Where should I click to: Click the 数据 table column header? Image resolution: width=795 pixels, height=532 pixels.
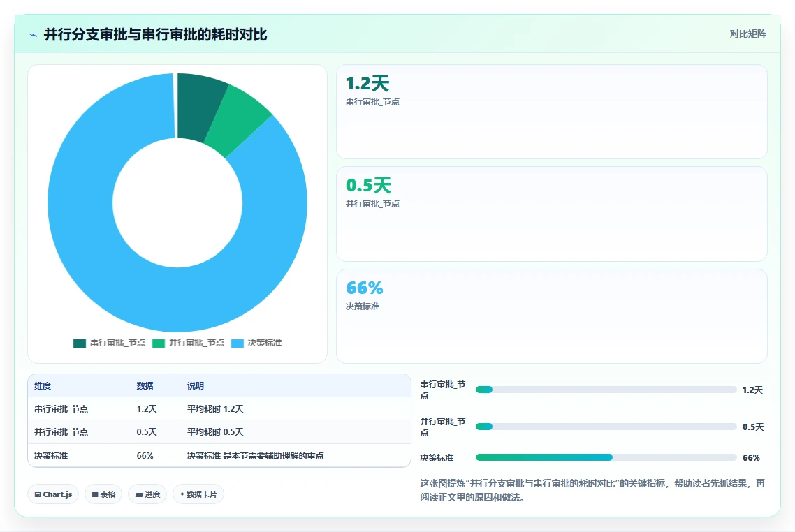coord(145,386)
